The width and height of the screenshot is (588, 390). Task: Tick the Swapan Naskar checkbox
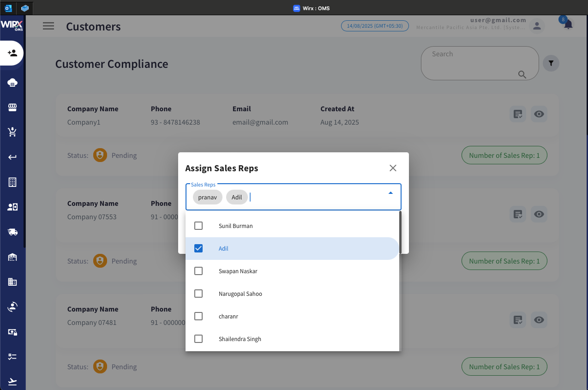pos(198,271)
